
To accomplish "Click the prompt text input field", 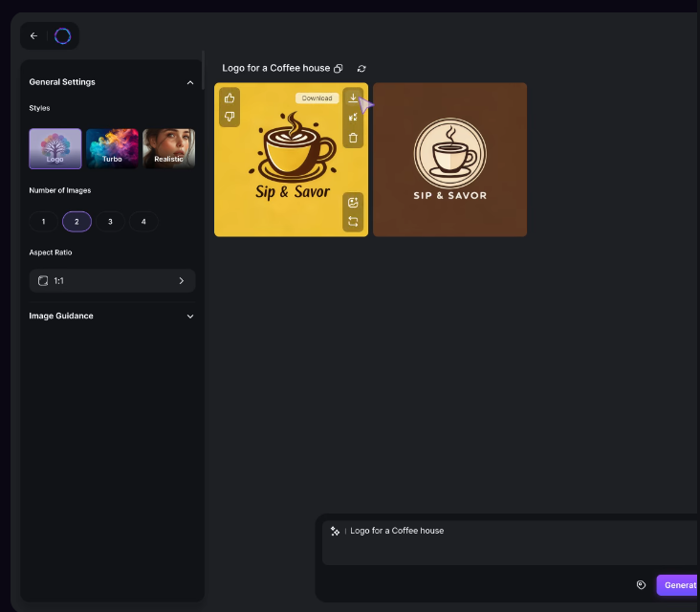I will [x=511, y=543].
